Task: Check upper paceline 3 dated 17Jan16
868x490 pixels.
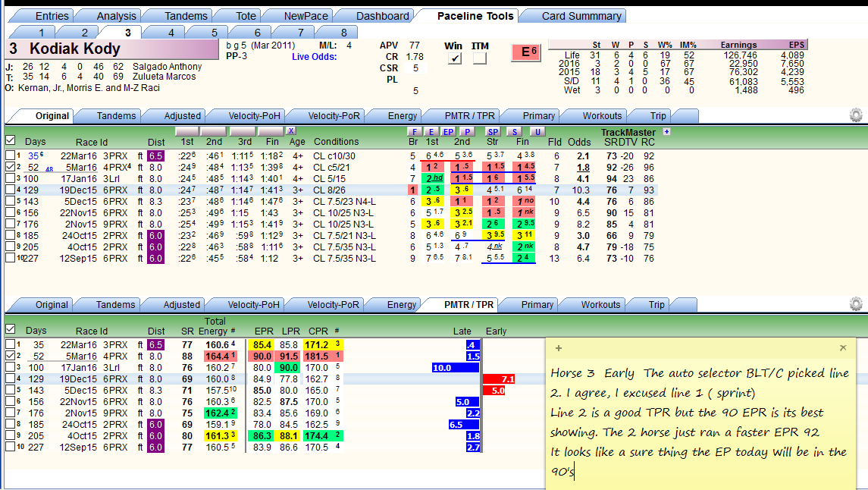Action: tap(10, 178)
